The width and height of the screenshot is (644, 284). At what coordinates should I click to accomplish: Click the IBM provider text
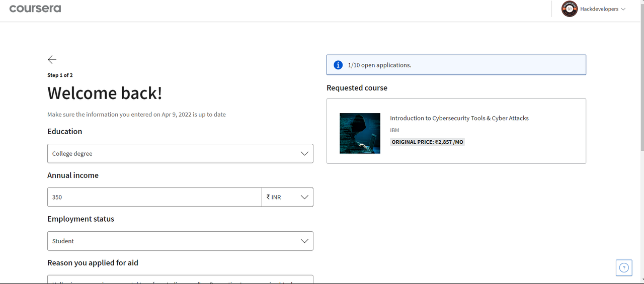[394, 130]
